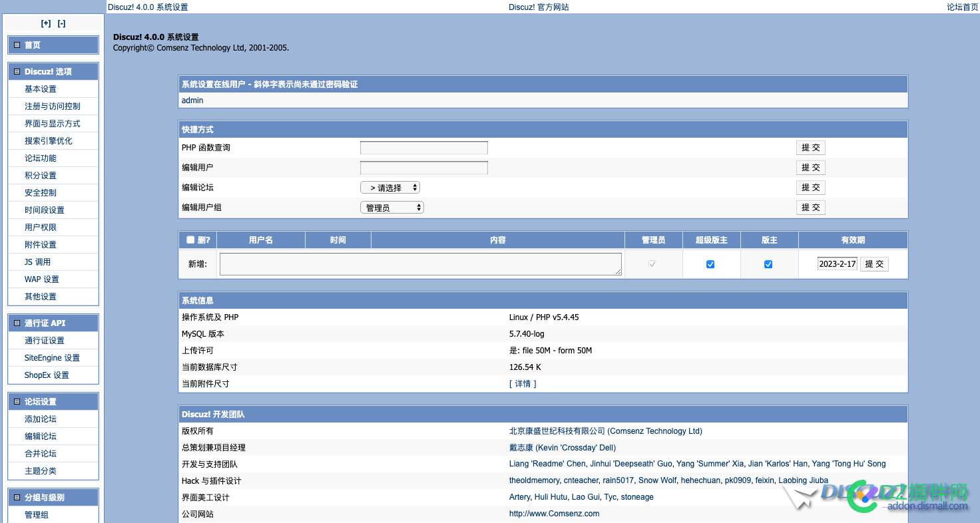Select the 5.7.40-log MySQL version text
The height and width of the screenshot is (523, 980).
(x=527, y=334)
